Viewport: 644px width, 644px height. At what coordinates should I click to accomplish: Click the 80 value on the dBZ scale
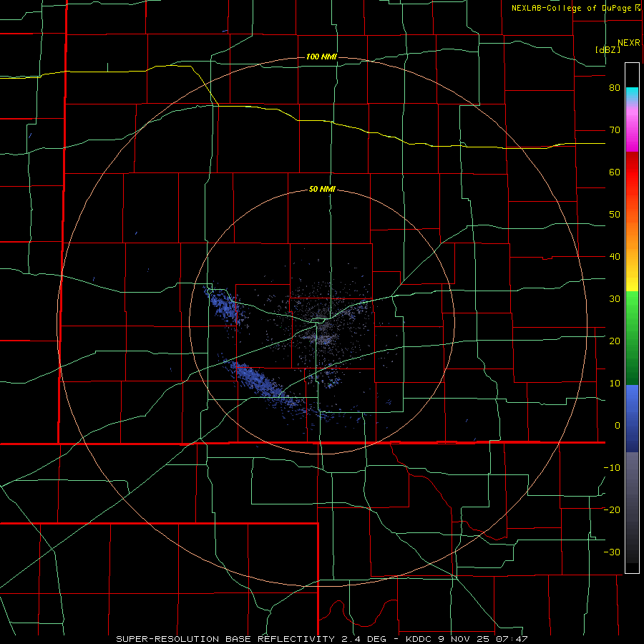(x=615, y=88)
